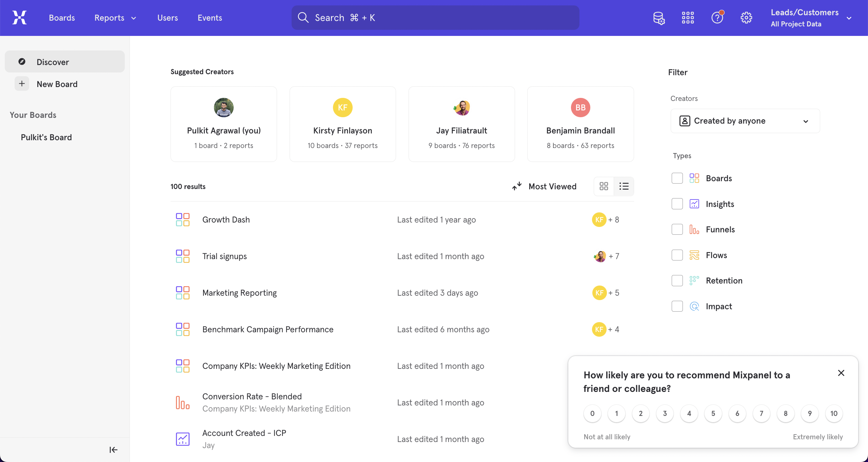The image size is (868, 462).
Task: Click the search magnifier icon
Action: (x=303, y=18)
